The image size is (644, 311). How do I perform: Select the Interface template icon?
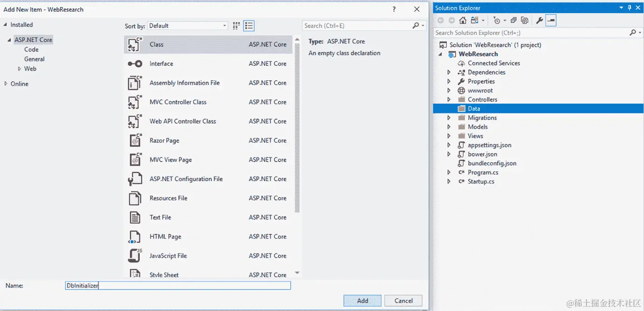coord(135,64)
